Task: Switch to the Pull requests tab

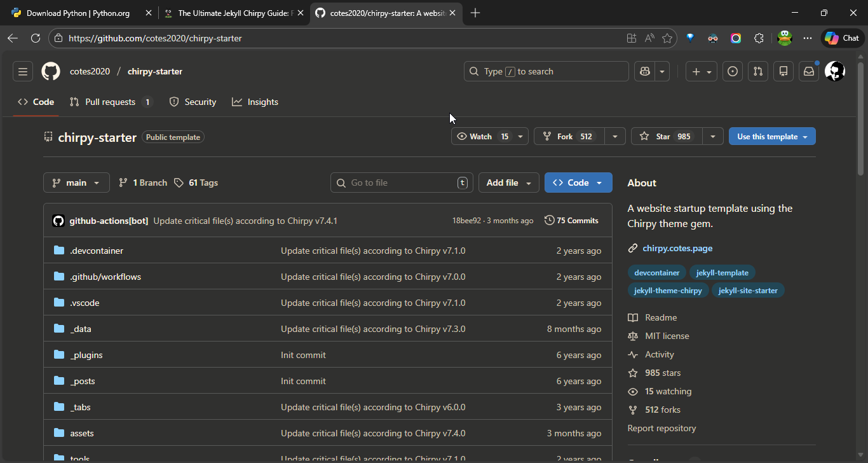Action: pyautogui.click(x=110, y=102)
